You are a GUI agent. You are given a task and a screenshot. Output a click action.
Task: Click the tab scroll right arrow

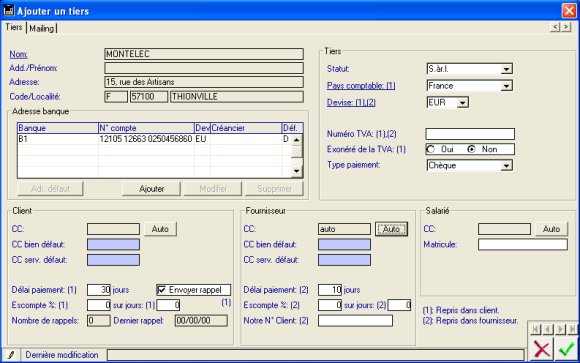566,27
